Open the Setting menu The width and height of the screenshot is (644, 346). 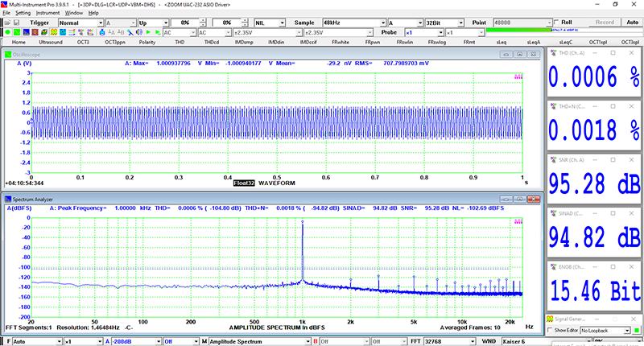coord(23,14)
